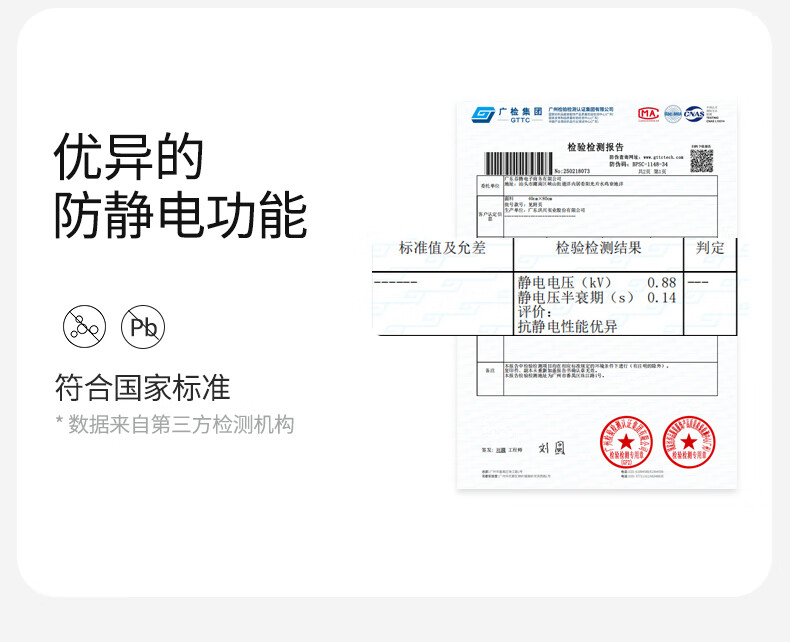The width and height of the screenshot is (790, 642).
Task: Click the column header "判定"
Action: [710, 248]
